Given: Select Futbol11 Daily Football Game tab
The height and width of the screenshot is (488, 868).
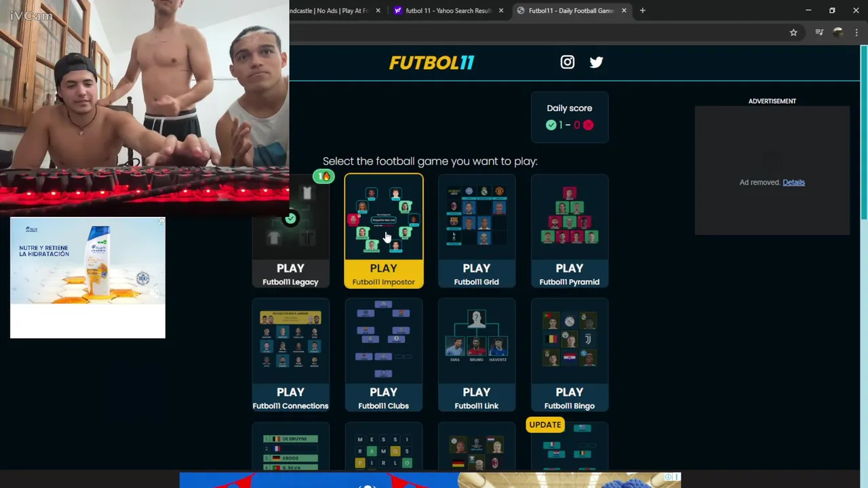Looking at the screenshot, I should click(570, 10).
